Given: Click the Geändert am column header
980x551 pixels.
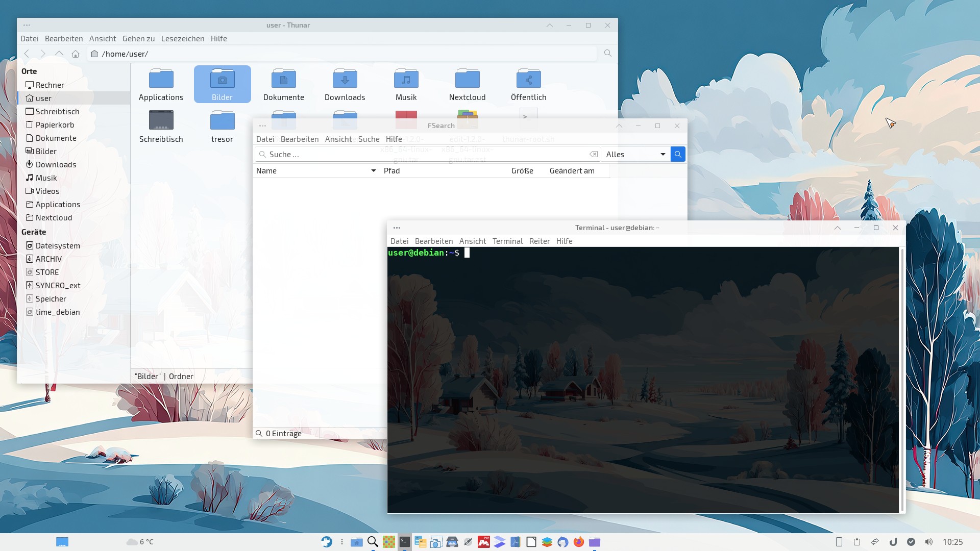Looking at the screenshot, I should pyautogui.click(x=572, y=171).
